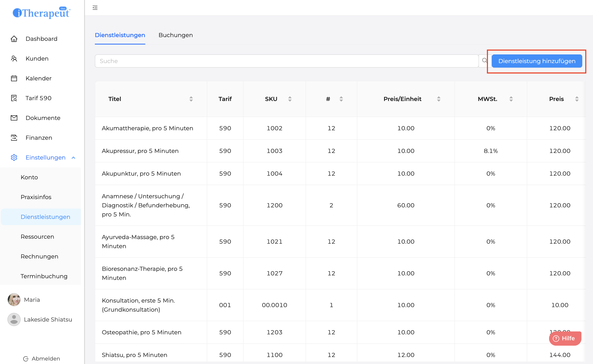Click the Abmelden logout icon
Screen dimensions: 593x364
[x=26, y=359]
